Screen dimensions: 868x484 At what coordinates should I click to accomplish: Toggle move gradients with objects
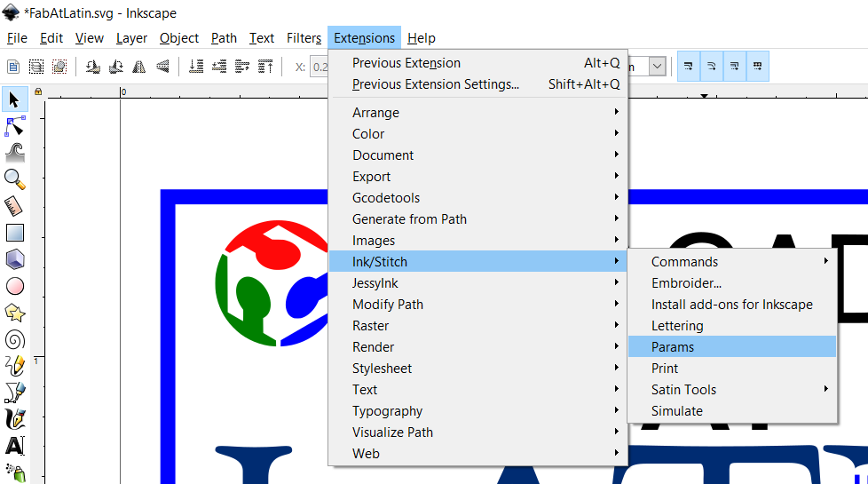pos(735,67)
